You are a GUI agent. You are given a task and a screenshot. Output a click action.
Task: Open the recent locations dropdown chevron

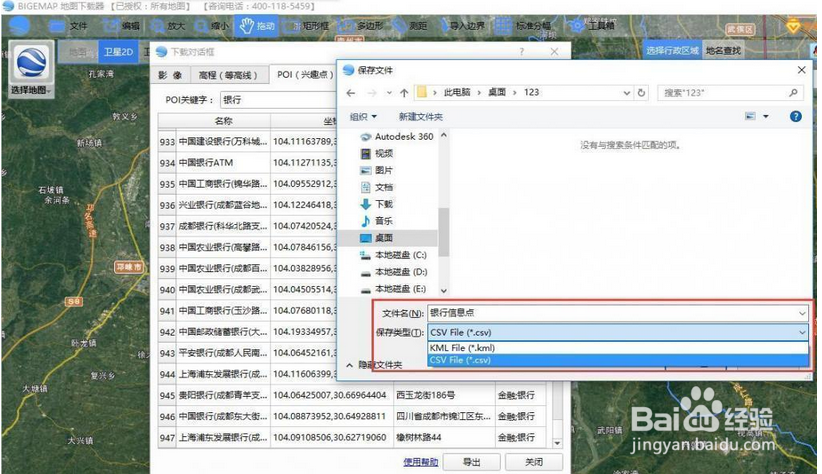click(389, 93)
